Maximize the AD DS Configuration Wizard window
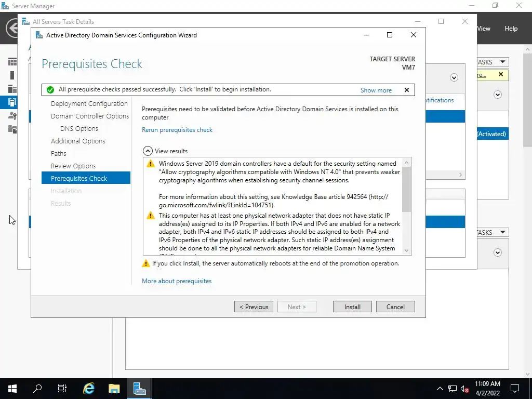Screen dimensions: 532x399 pyautogui.click(x=390, y=35)
